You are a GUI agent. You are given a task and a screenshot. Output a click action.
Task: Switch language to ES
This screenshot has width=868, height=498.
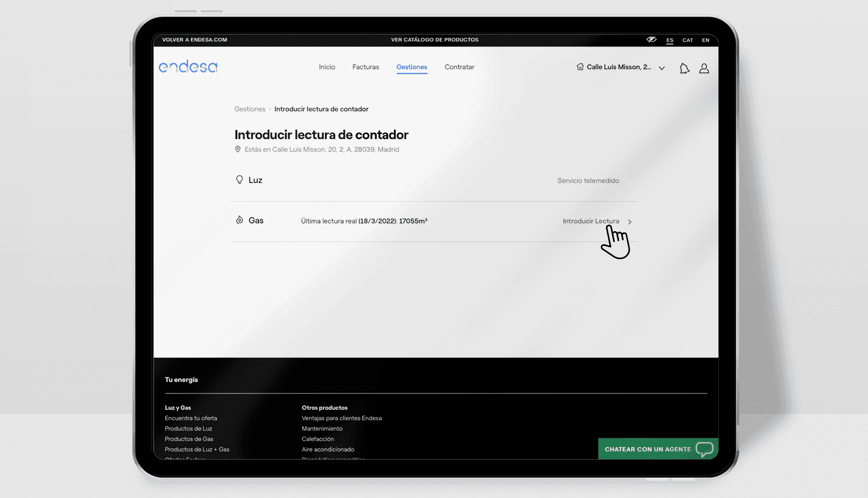pyautogui.click(x=670, y=40)
